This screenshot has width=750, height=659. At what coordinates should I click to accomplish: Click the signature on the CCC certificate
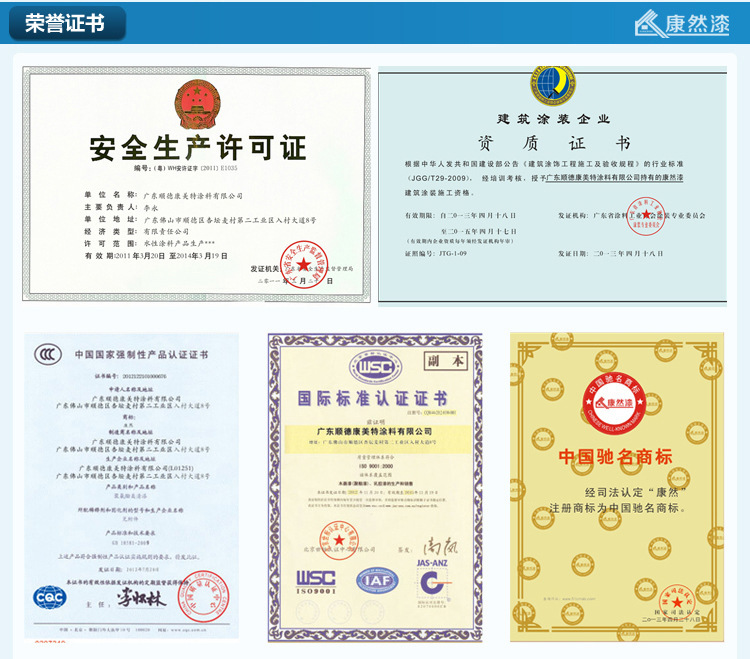[x=141, y=597]
